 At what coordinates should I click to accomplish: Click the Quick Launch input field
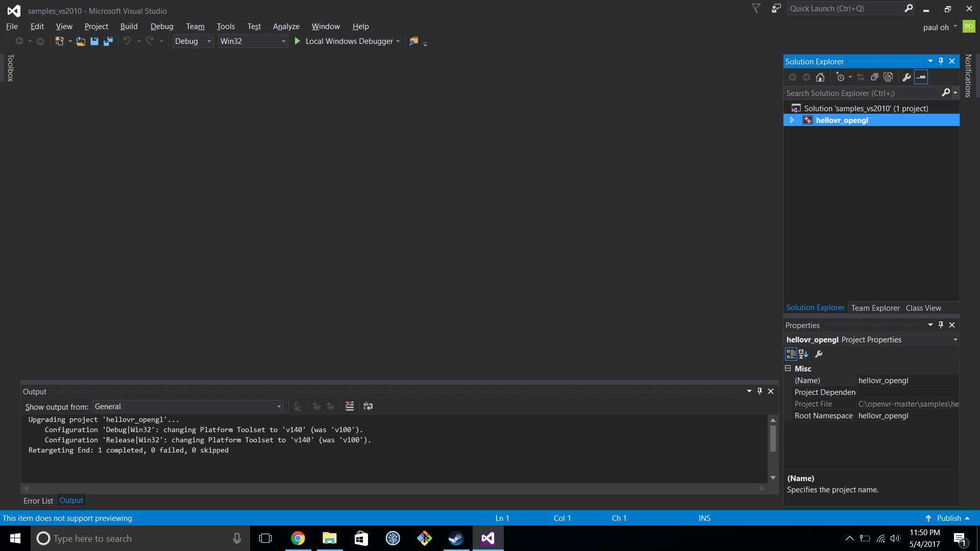[x=845, y=9]
